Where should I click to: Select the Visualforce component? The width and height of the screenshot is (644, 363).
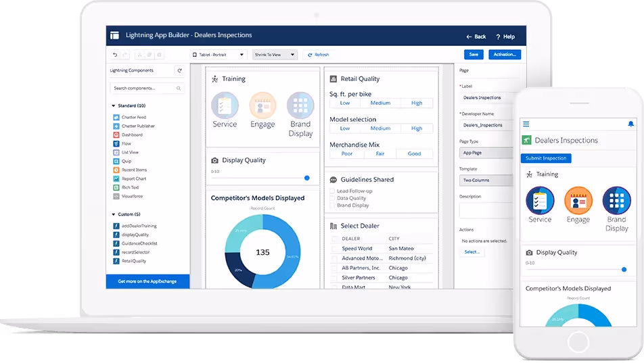click(128, 196)
